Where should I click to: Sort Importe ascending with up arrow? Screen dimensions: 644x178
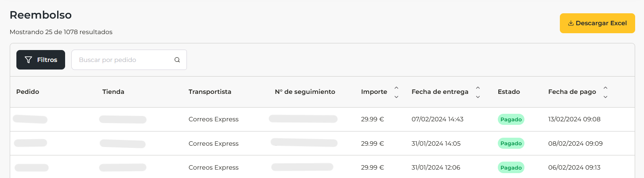(x=396, y=88)
